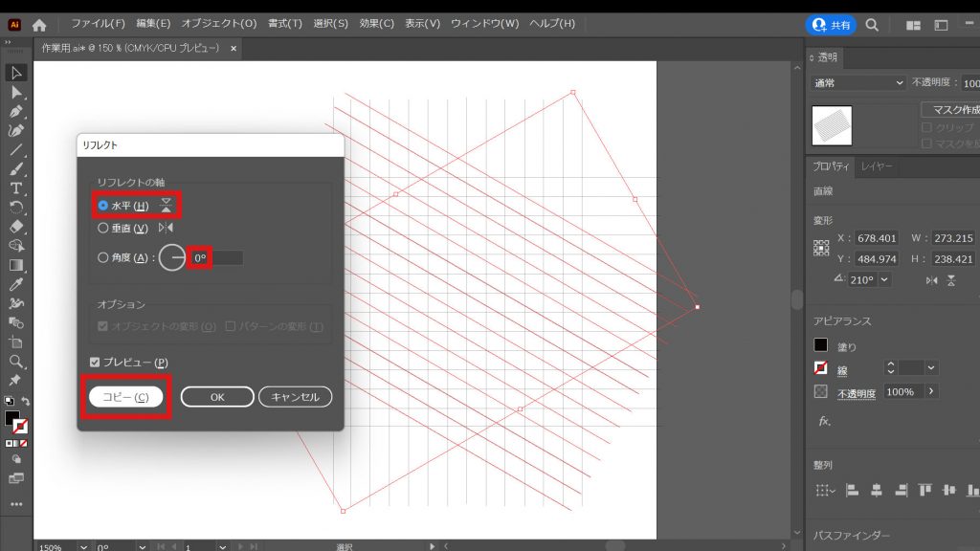Image resolution: width=980 pixels, height=551 pixels.
Task: Open the 効果(C) menu
Action: click(376, 23)
